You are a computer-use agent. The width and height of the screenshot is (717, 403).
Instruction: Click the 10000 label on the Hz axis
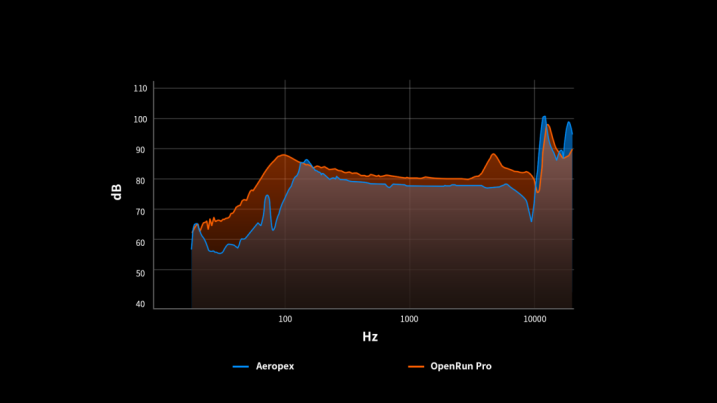(x=535, y=319)
